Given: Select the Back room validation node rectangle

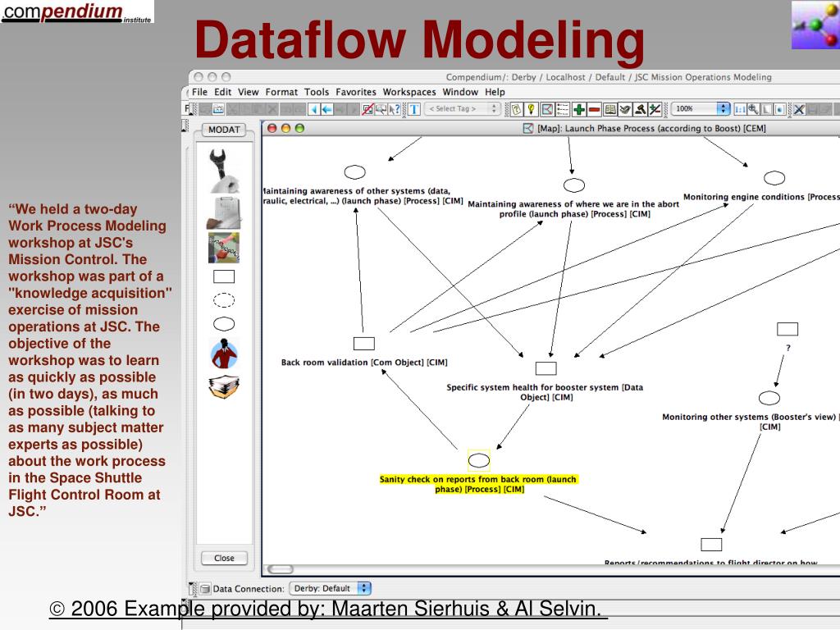Looking at the screenshot, I should click(x=363, y=344).
